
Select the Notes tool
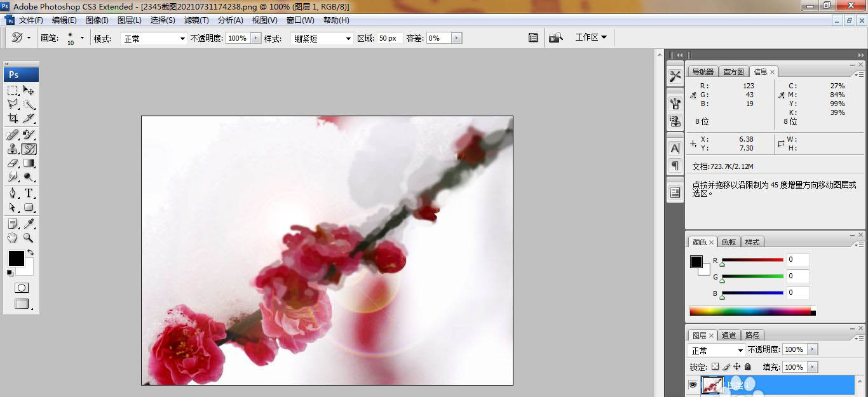(13, 224)
